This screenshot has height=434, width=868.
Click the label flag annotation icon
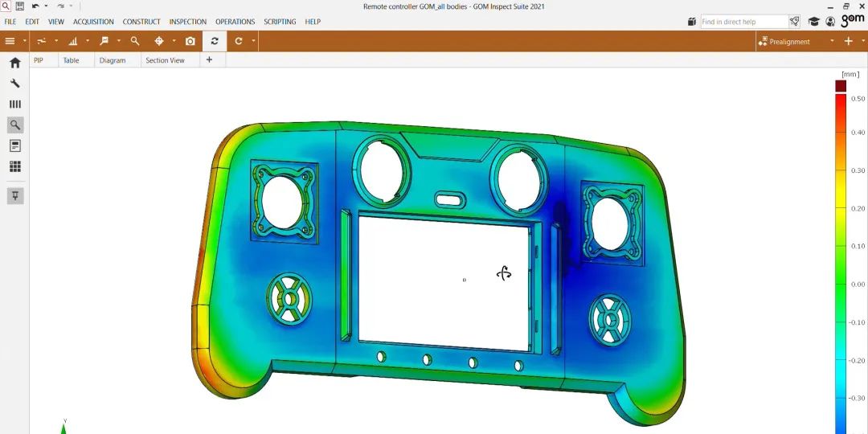(x=104, y=41)
